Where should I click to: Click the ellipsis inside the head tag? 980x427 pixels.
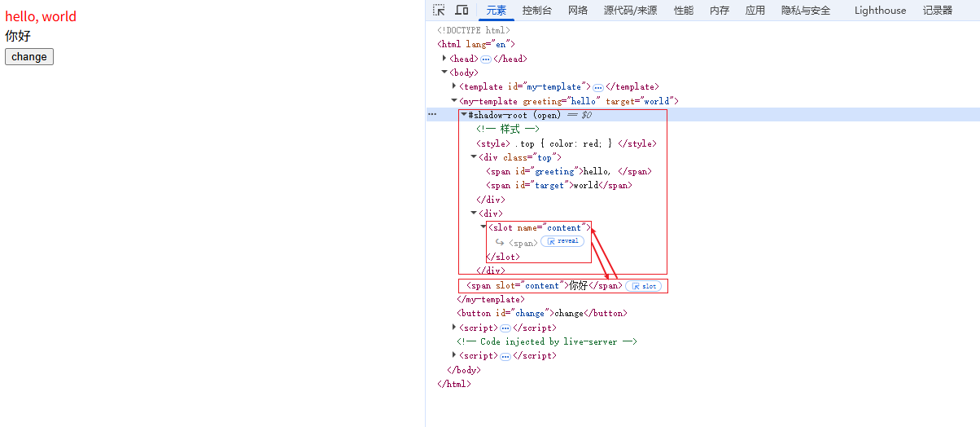(486, 59)
